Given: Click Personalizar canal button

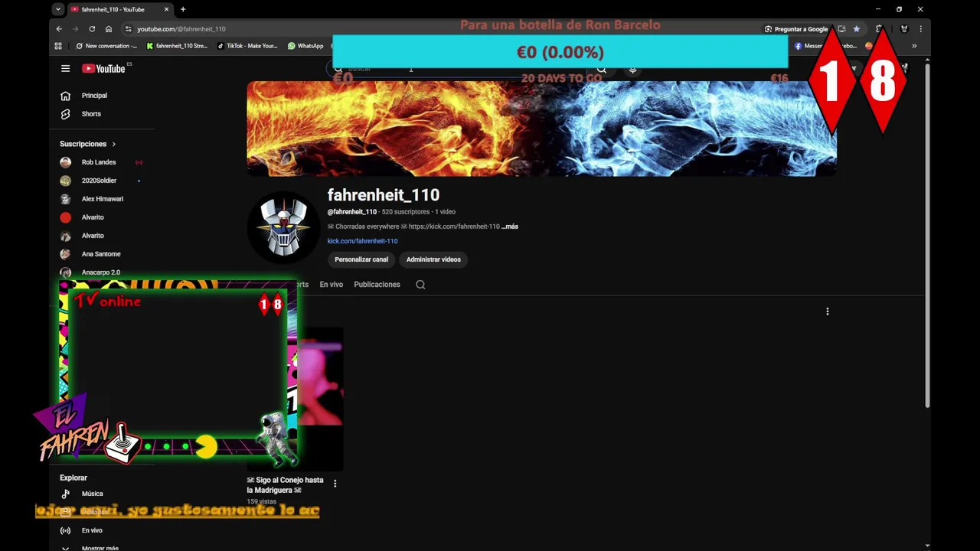Looking at the screenshot, I should (361, 259).
